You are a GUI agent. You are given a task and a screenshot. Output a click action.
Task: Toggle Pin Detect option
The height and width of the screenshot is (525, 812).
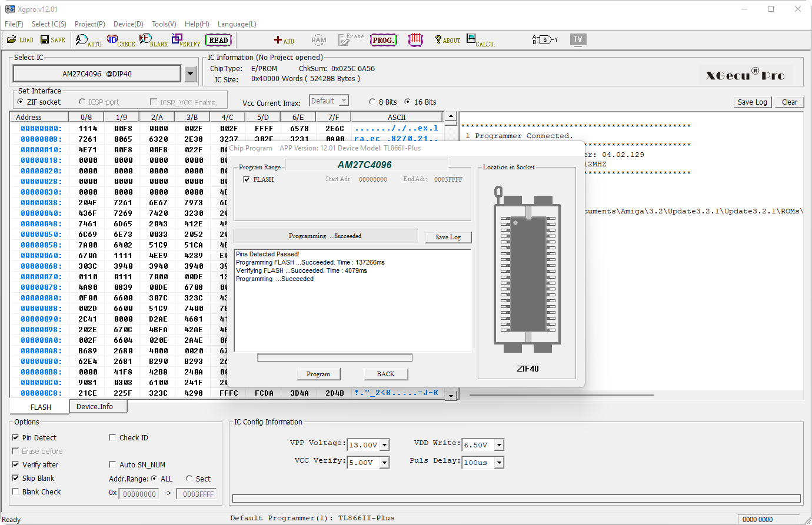pos(16,437)
